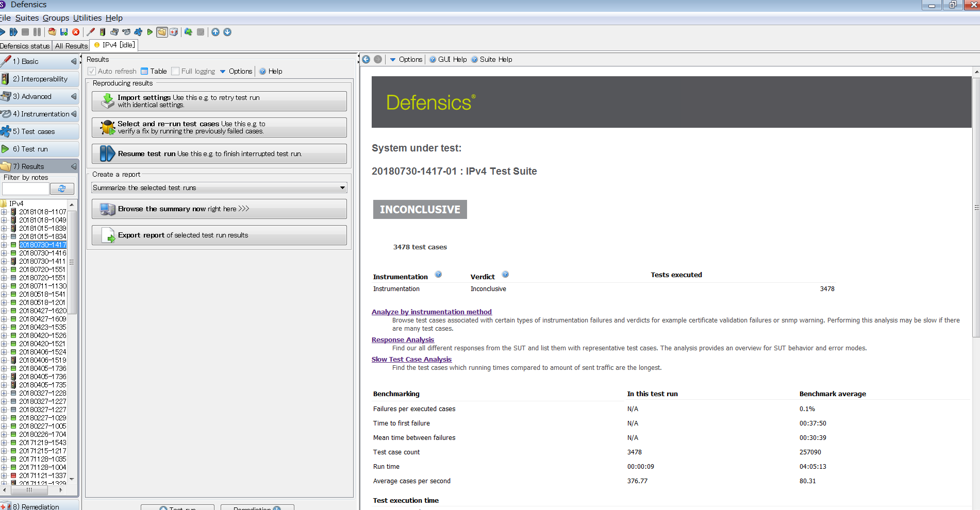Viewport: 980px width, 510px height.
Task: Click the filter refresh button beside notes field
Action: (x=62, y=189)
